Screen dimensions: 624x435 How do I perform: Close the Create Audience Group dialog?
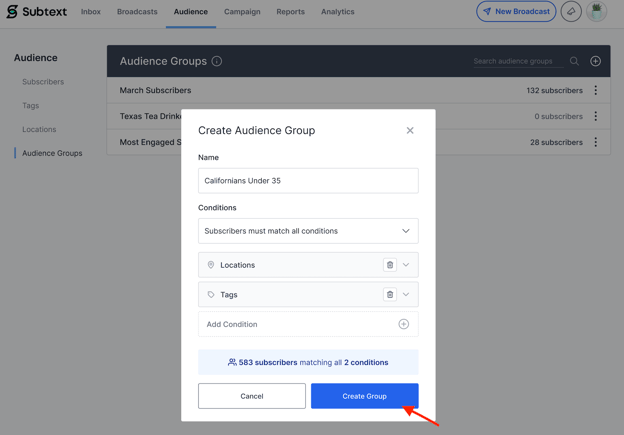coord(410,131)
